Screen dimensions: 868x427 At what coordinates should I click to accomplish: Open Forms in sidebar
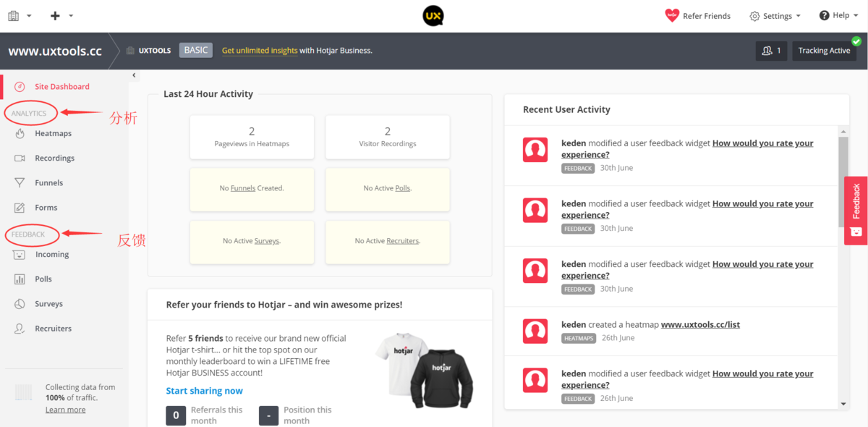[x=46, y=208]
